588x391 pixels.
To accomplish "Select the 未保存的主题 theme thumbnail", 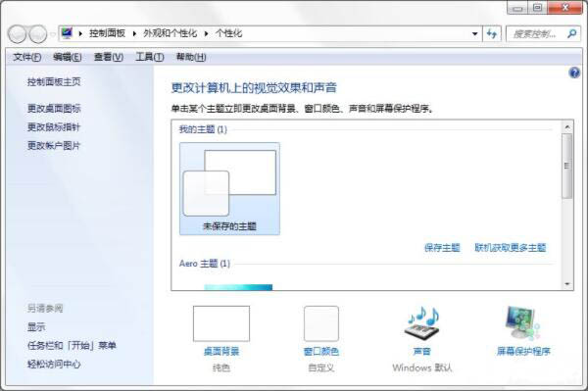I will pos(229,189).
